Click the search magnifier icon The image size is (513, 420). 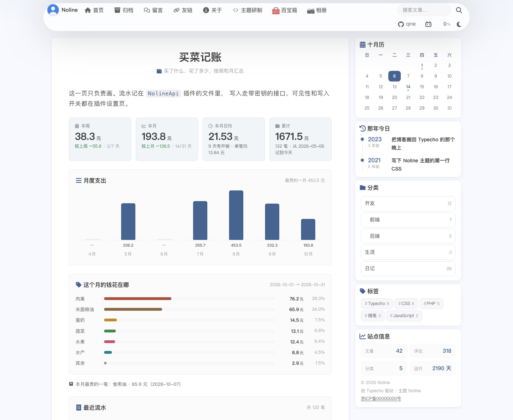(x=459, y=10)
